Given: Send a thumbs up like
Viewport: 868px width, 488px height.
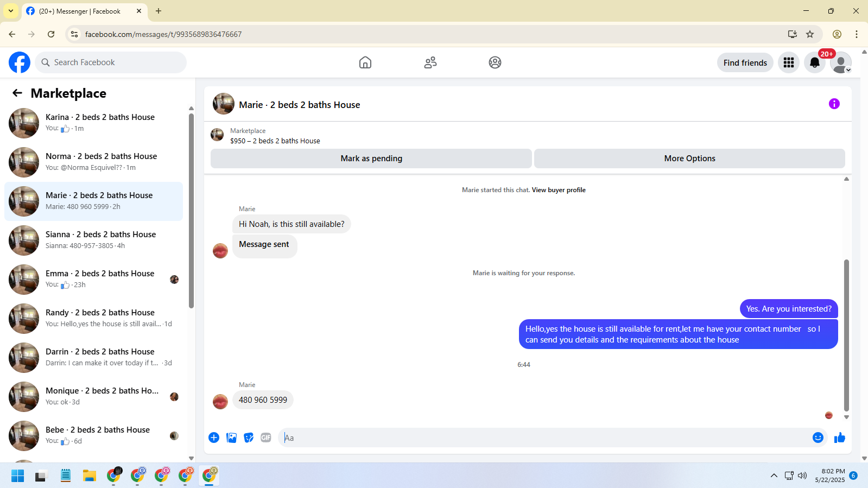Looking at the screenshot, I should 840,438.
